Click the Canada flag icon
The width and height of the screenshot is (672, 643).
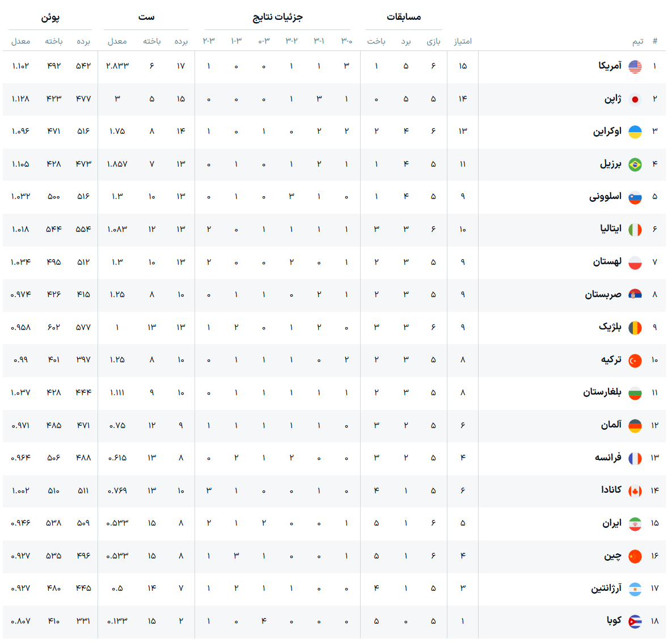point(635,491)
